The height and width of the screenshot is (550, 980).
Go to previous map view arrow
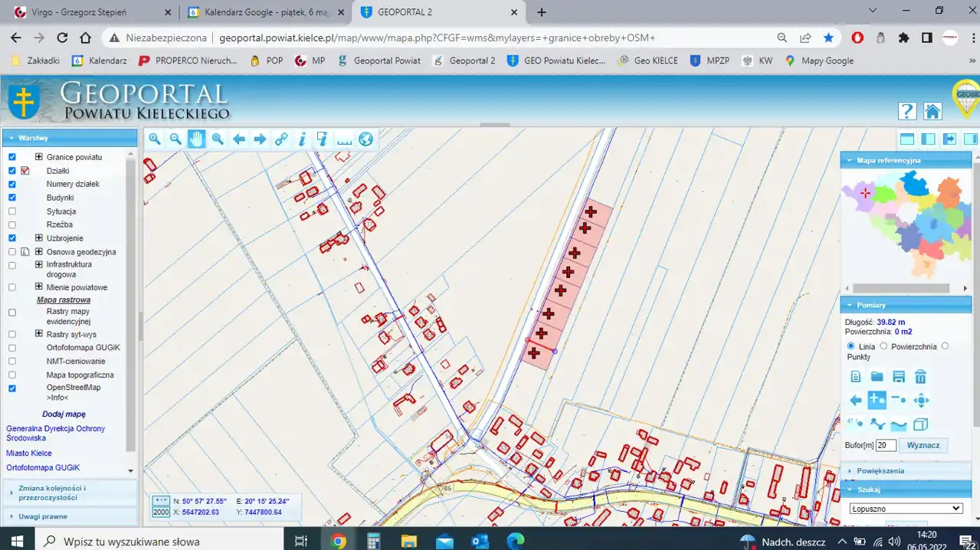(x=239, y=139)
